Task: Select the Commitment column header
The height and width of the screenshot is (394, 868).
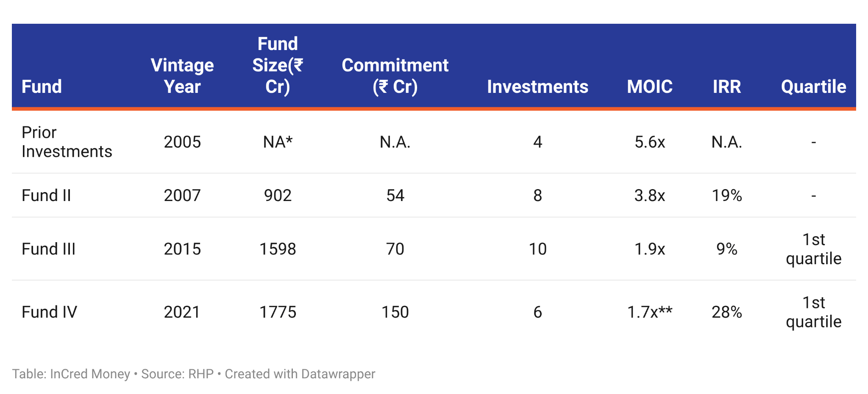Action: 395,76
